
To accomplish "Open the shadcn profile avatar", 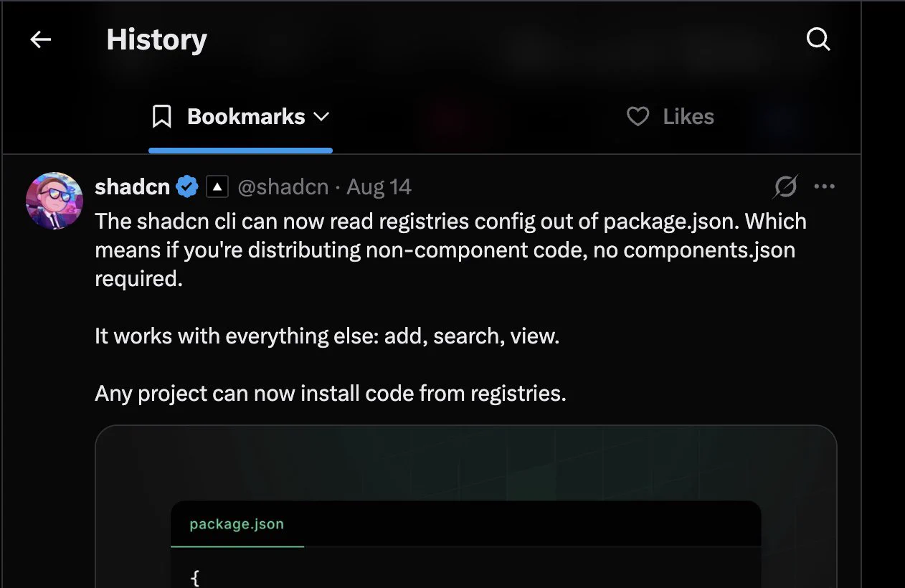I will (55, 201).
